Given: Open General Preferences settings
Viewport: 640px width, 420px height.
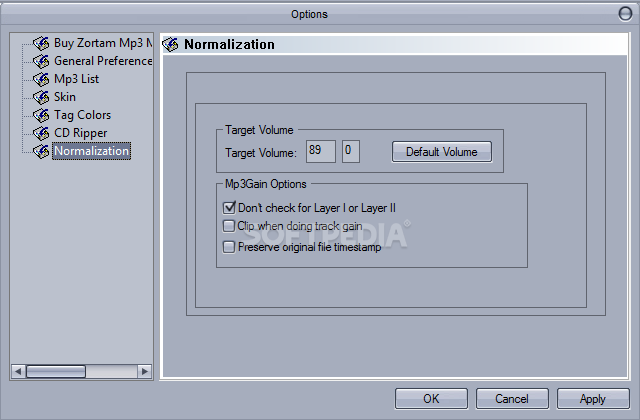Looking at the screenshot, I should 103,61.
